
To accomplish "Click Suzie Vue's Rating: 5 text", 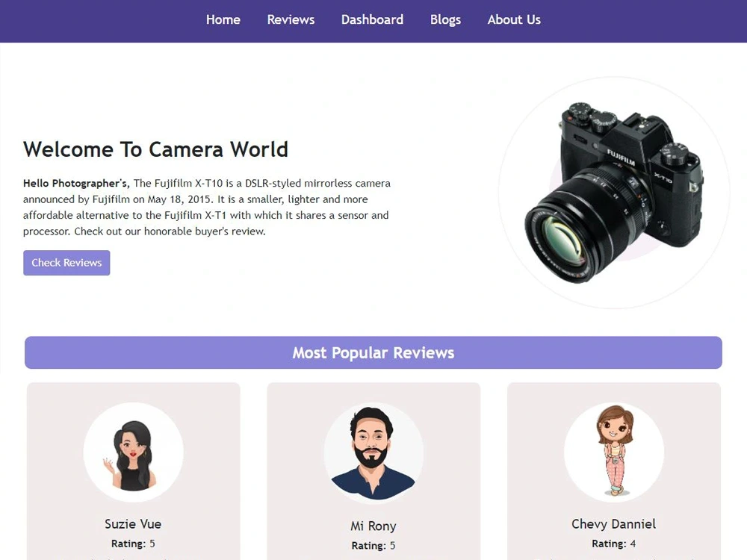I will (x=133, y=544).
